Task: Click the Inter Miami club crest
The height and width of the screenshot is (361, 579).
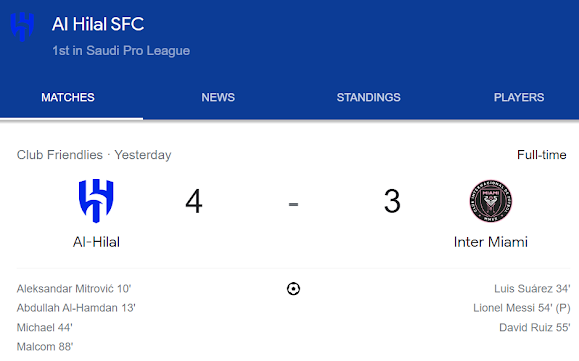Action: pyautogui.click(x=491, y=201)
